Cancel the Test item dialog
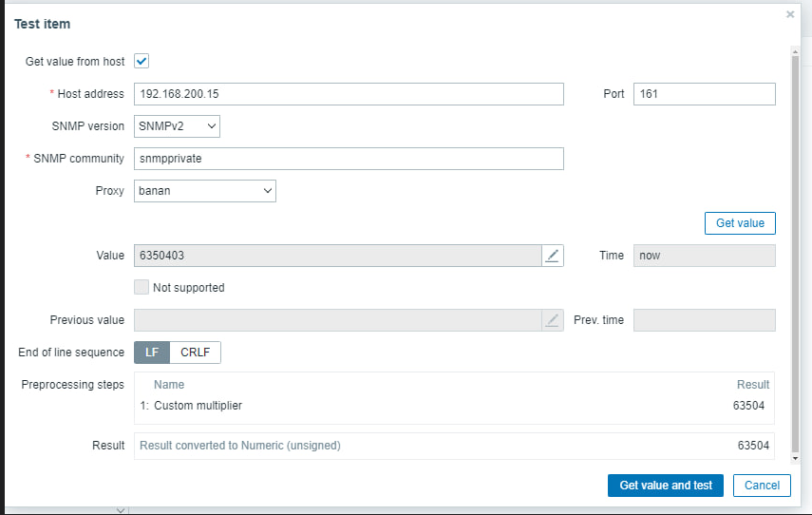This screenshot has height=515, width=812. click(x=762, y=485)
